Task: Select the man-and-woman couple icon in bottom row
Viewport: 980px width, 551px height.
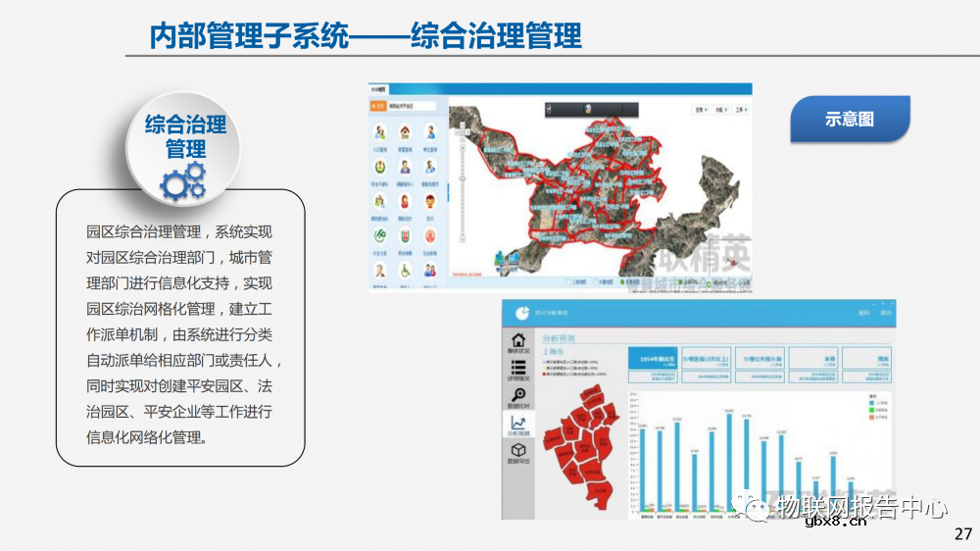Action: pyautogui.click(x=430, y=271)
